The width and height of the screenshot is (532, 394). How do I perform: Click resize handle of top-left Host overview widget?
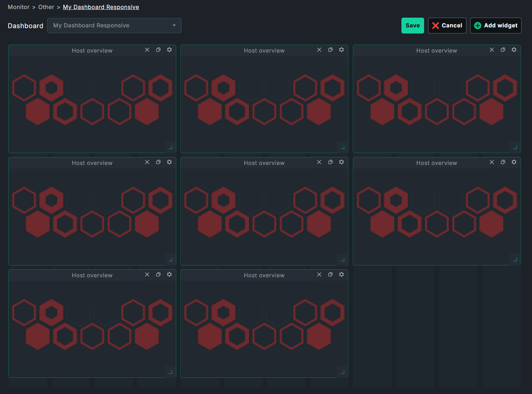point(170,147)
